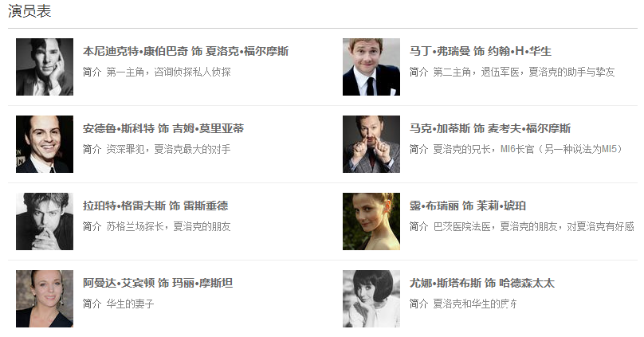This screenshot has height=337, width=644.
Task: Open the 露•布瑞丽 饰 茉莉•琥珀 link
Action: [x=468, y=206]
